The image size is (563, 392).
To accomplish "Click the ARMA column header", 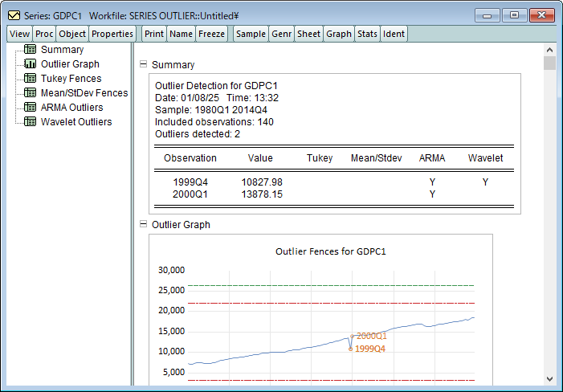I will pos(432,158).
